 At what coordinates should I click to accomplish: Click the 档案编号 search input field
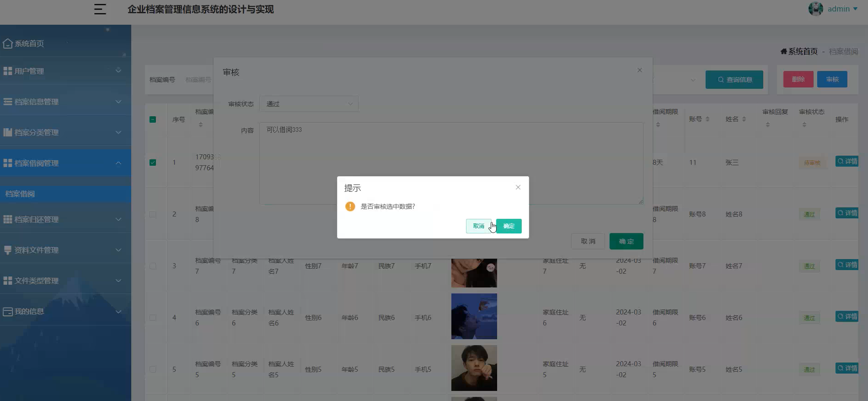[198, 80]
